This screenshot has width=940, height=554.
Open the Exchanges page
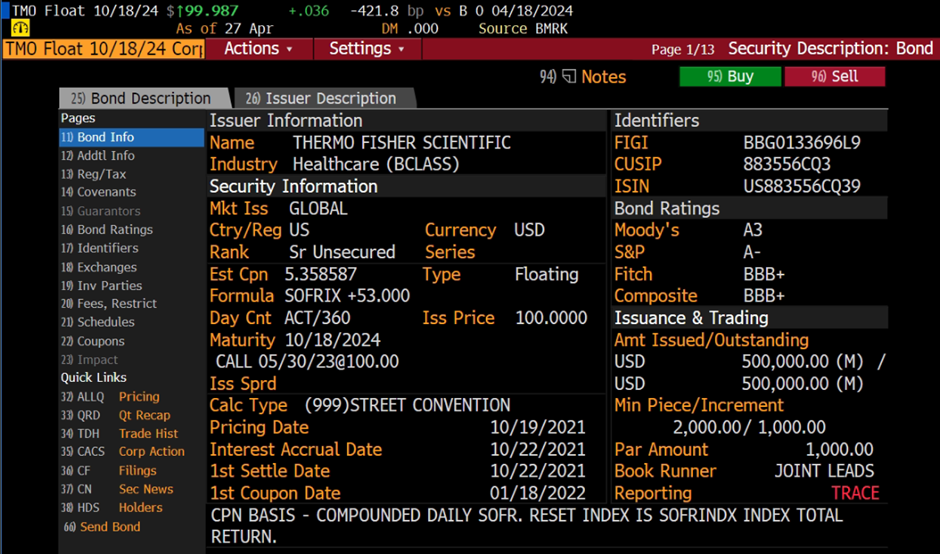click(99, 267)
